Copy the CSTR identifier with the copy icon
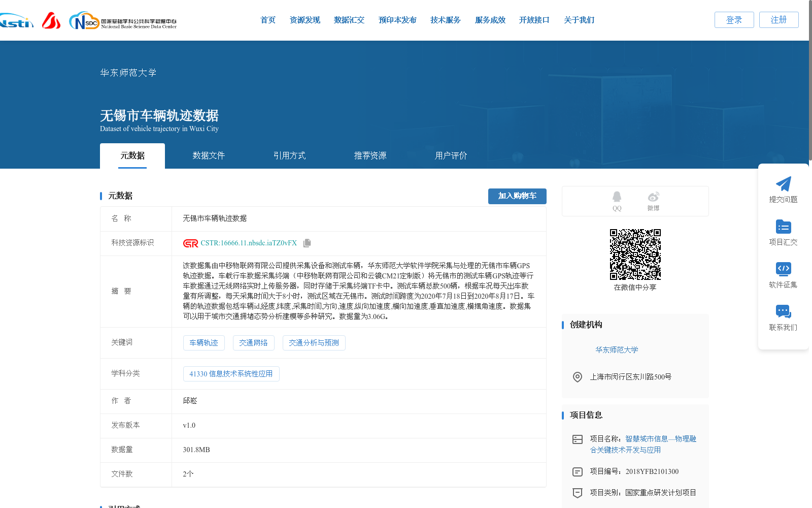Viewport: 812px width, 508px height. coord(307,243)
